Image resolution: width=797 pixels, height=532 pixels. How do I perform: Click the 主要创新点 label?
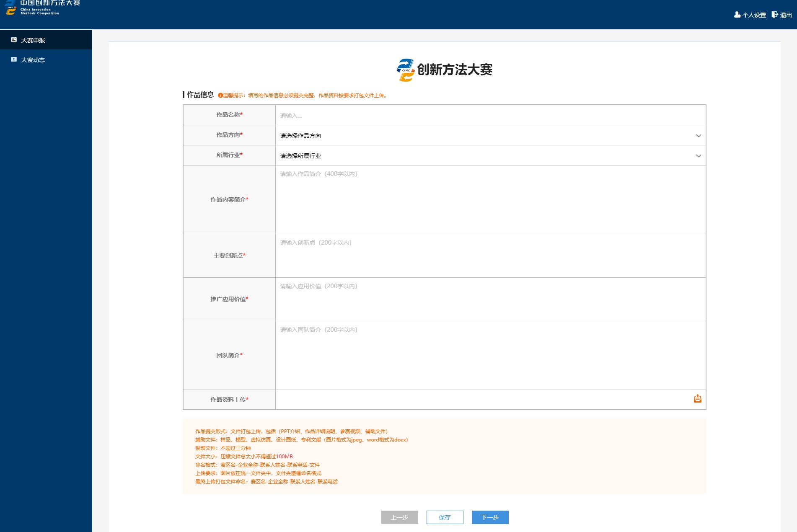coord(229,256)
